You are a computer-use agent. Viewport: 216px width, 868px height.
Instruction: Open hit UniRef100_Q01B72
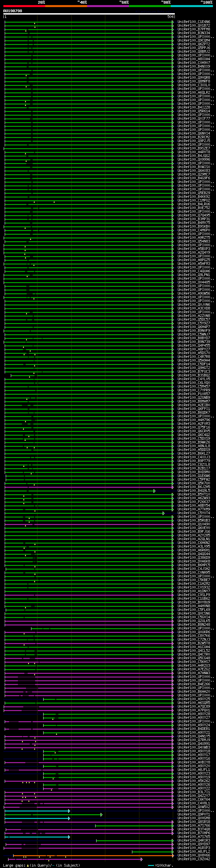point(194,26)
